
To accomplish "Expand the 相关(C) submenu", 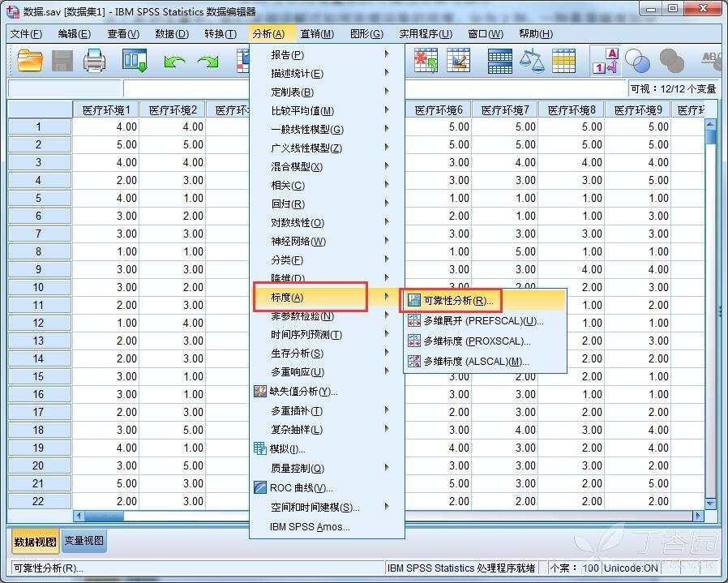I will point(328,186).
